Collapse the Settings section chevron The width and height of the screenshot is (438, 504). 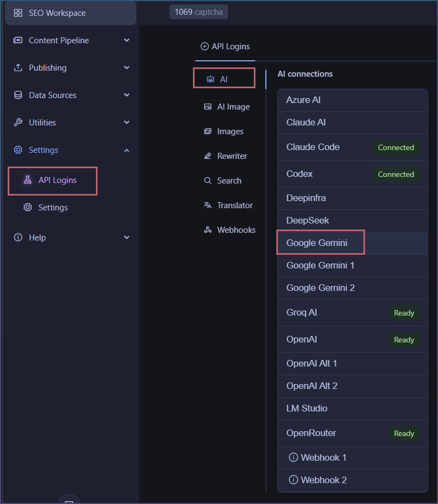point(127,150)
